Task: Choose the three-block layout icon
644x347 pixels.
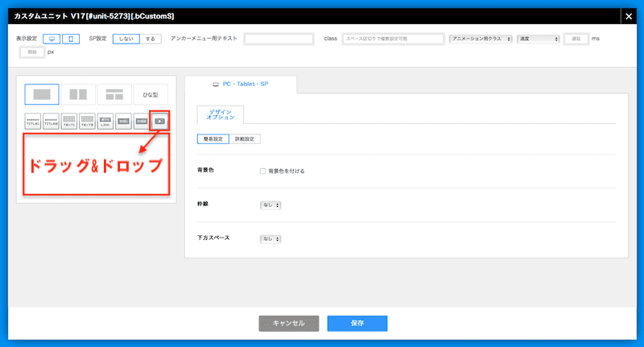Action: point(114,94)
